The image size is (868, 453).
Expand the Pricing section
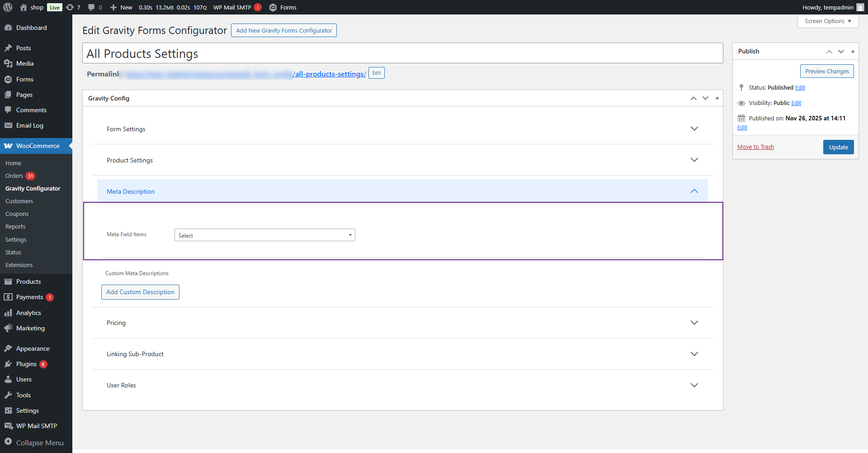coord(403,323)
